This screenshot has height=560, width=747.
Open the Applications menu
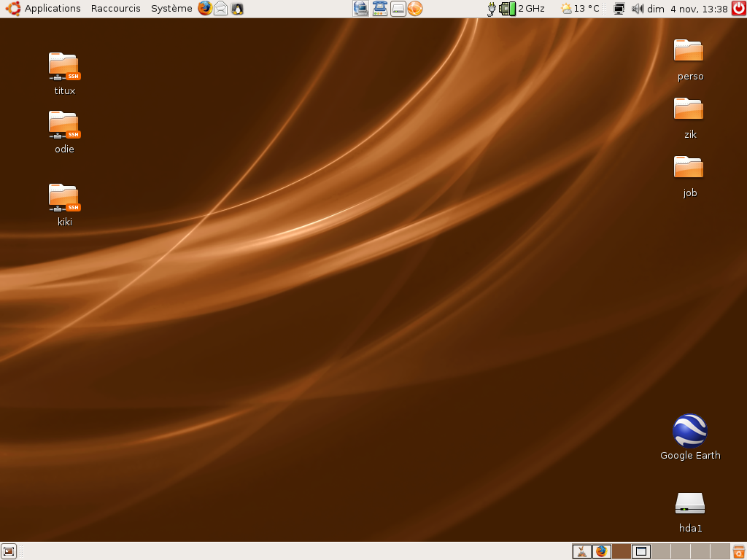53,9
